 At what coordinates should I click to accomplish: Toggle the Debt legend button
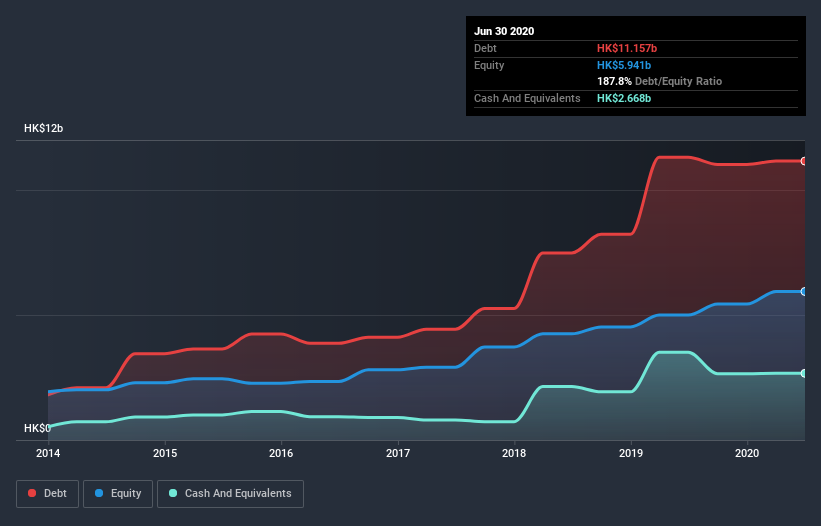pyautogui.click(x=47, y=494)
